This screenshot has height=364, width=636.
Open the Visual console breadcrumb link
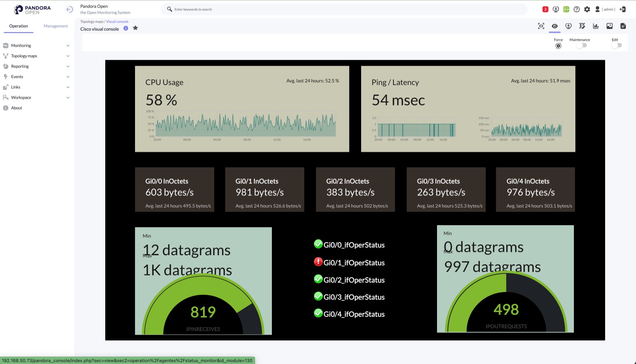(x=117, y=22)
